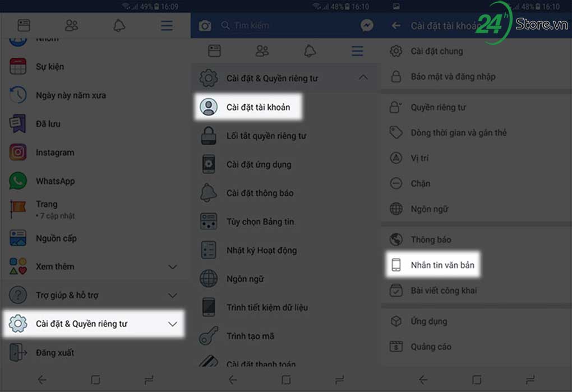This screenshot has height=392, width=572.
Task: Click the Cài đặt chung gear icon
Action: coord(396,51)
